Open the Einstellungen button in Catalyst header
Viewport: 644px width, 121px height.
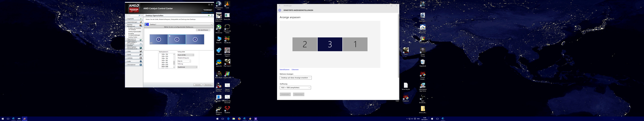208,10
